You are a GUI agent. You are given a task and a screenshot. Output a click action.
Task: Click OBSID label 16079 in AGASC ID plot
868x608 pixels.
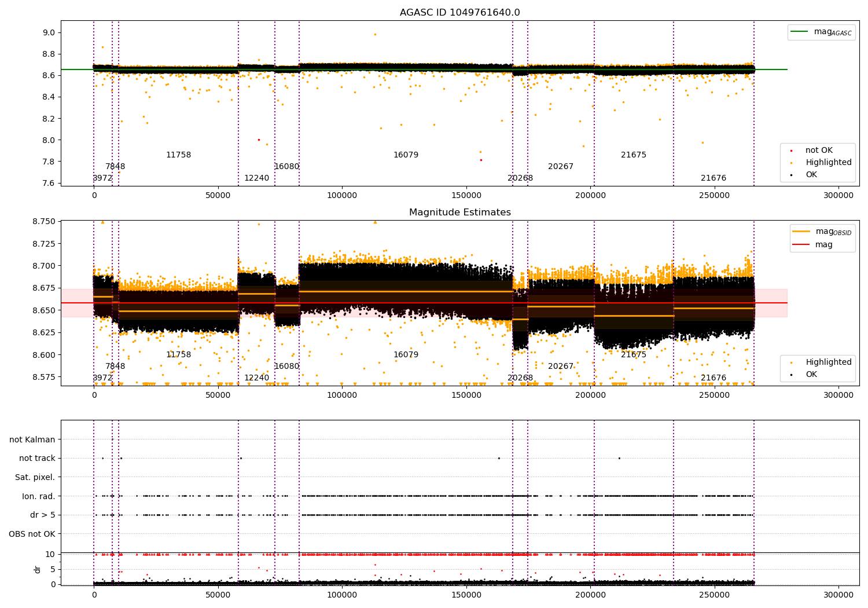(406, 155)
